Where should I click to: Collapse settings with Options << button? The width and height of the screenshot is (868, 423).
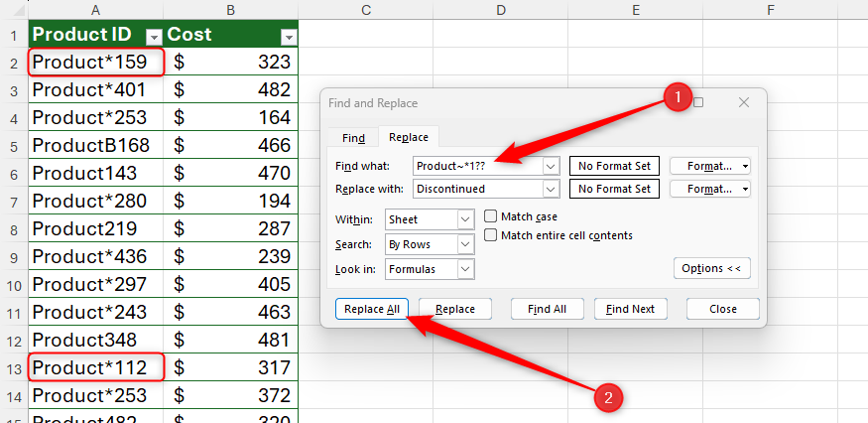pos(711,268)
